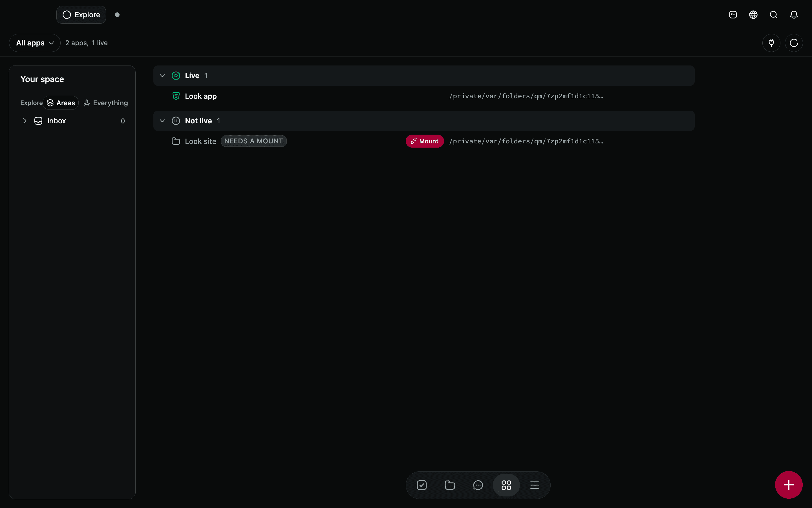The height and width of the screenshot is (508, 812).
Task: Click the Look app shield icon
Action: click(x=176, y=96)
